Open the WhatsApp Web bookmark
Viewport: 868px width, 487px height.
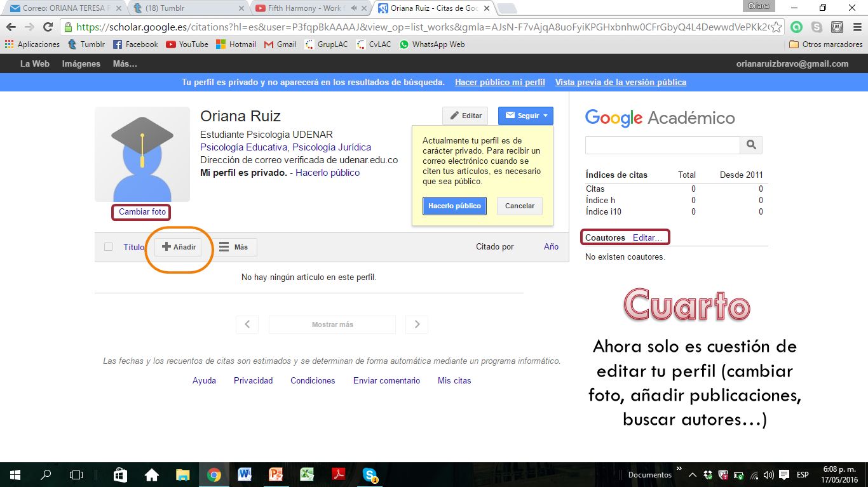(x=432, y=44)
